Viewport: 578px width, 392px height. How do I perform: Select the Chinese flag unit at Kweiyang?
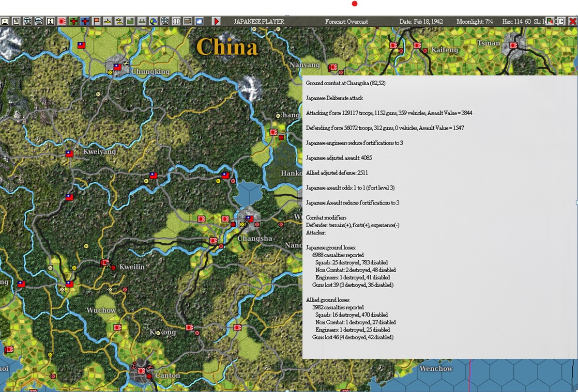69,153
